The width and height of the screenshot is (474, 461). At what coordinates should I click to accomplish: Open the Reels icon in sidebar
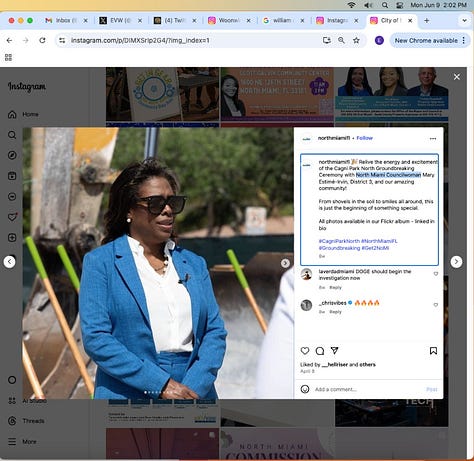click(x=12, y=176)
